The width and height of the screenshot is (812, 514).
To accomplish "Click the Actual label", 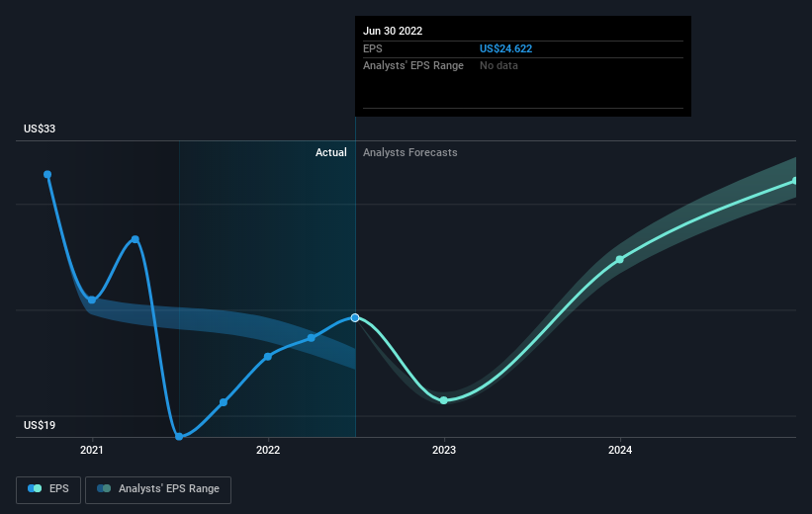I will [331, 152].
